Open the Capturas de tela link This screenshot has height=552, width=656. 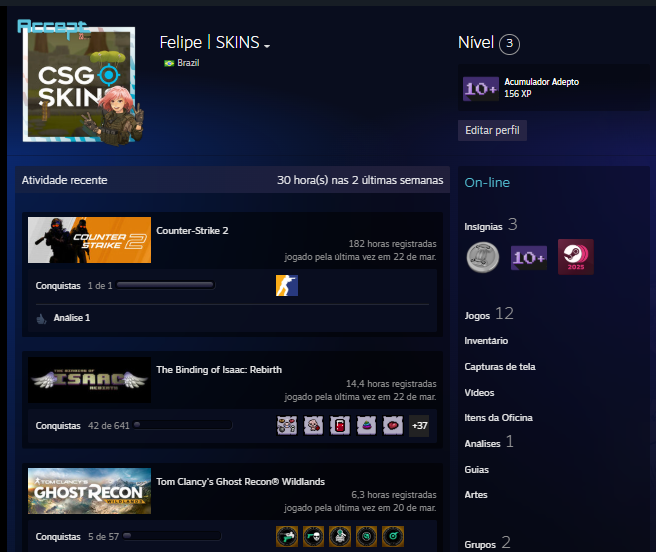pos(500,367)
